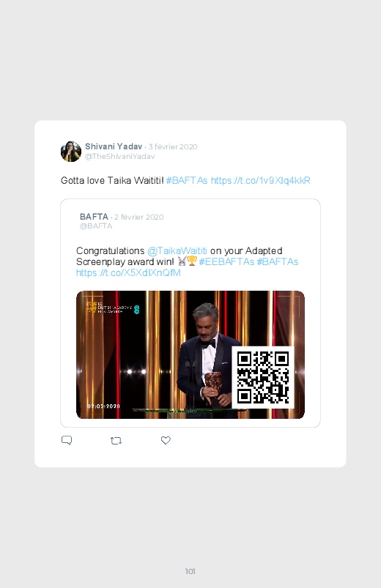Click the 2 février 2020 timestamp
This screenshot has width=381, height=588.
(x=139, y=217)
